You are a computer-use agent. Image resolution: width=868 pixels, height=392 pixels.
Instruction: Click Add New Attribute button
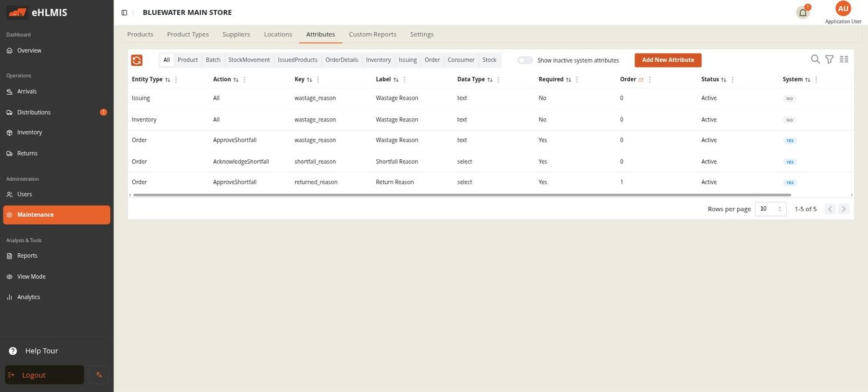(x=668, y=60)
